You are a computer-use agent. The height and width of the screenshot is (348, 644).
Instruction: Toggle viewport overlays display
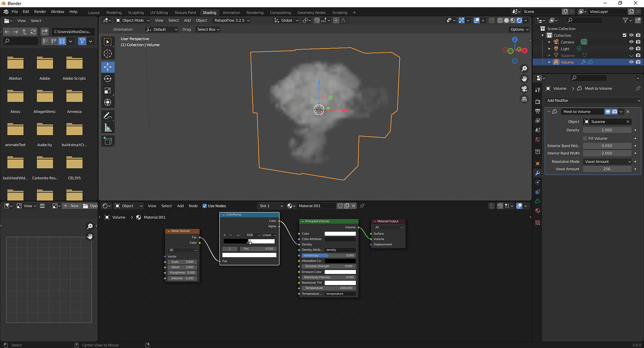476,21
